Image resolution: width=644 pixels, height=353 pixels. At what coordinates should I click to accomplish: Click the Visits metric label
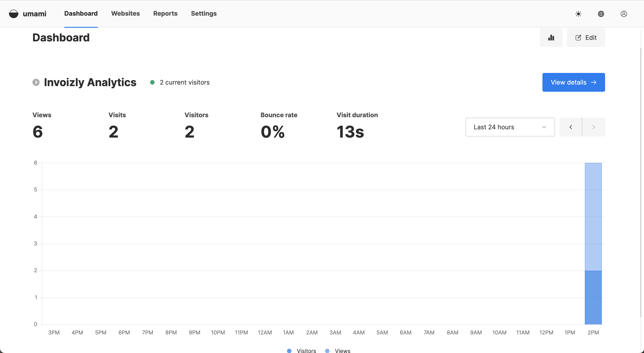117,115
